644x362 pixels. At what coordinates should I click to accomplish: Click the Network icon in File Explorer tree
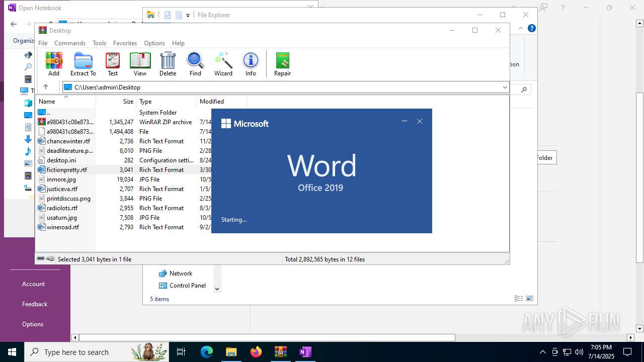(163, 274)
